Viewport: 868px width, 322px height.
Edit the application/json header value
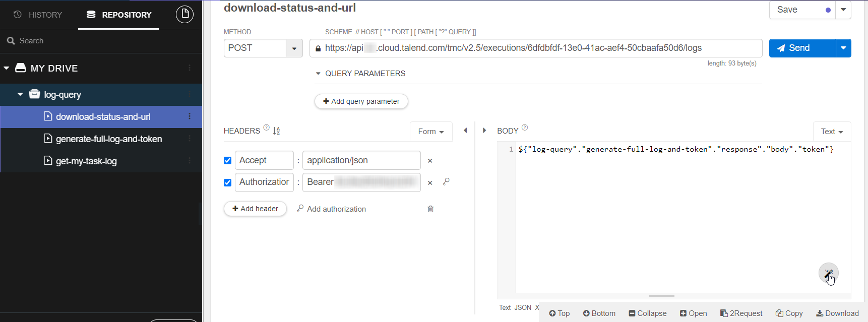pos(361,160)
